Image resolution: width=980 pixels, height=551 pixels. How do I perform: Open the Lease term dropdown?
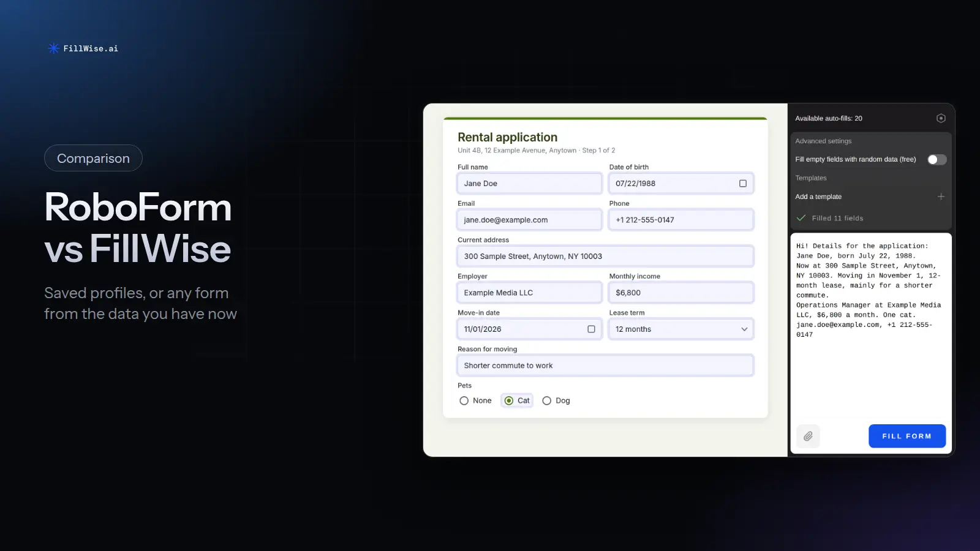(x=681, y=329)
